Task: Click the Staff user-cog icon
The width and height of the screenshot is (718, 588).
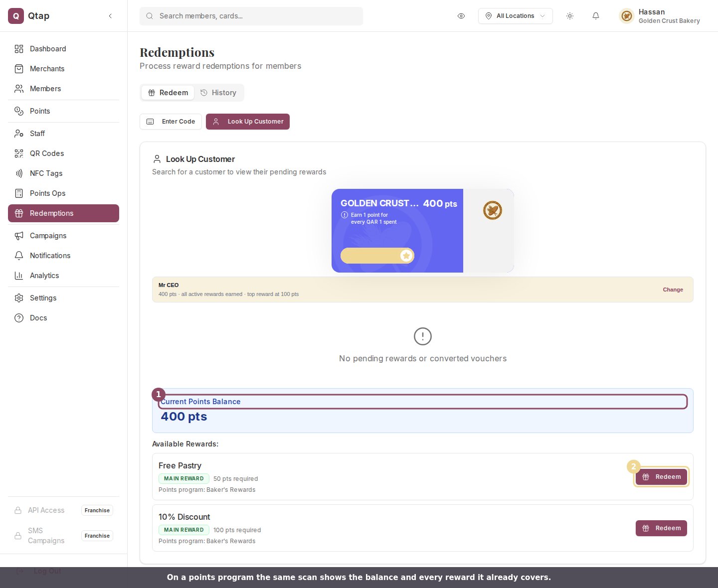Action: (19, 134)
